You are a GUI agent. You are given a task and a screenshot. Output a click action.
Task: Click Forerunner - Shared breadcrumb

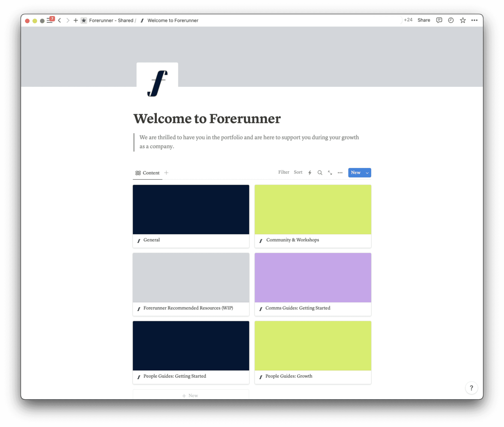pyautogui.click(x=111, y=21)
